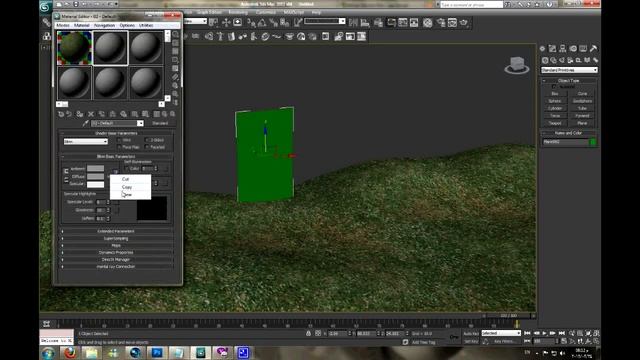Image resolution: width=640 pixels, height=360 pixels.
Task: Enable the Faceted checkbox
Action: coord(147,147)
